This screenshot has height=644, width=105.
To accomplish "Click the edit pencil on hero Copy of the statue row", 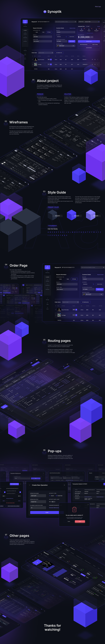I will 92,60.
